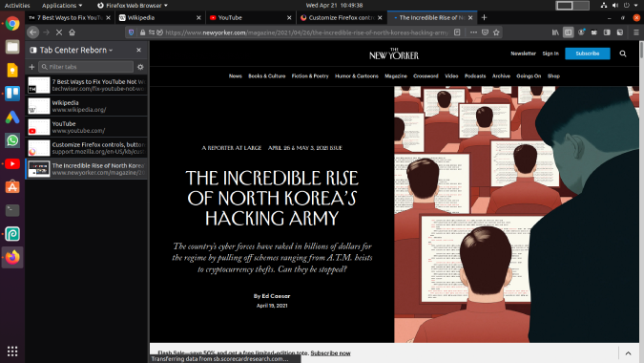
Task: Toggle reader view in address bar
Action: click(x=457, y=32)
